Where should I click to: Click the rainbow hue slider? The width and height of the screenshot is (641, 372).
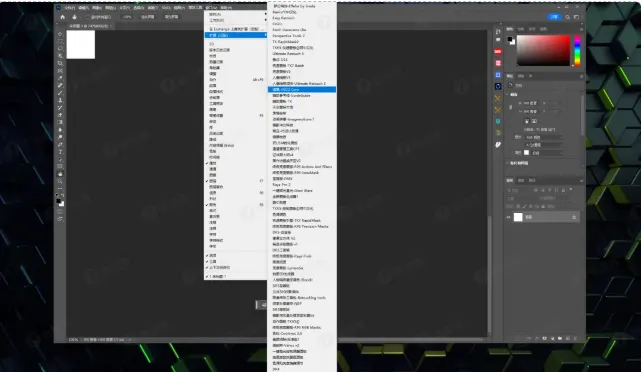click(577, 50)
